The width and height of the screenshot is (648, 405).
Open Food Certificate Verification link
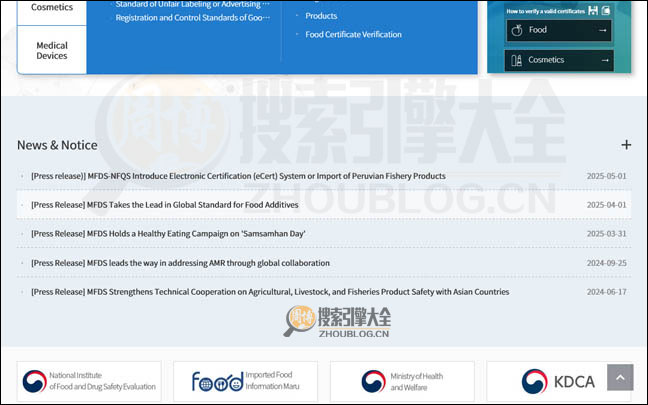coord(353,34)
